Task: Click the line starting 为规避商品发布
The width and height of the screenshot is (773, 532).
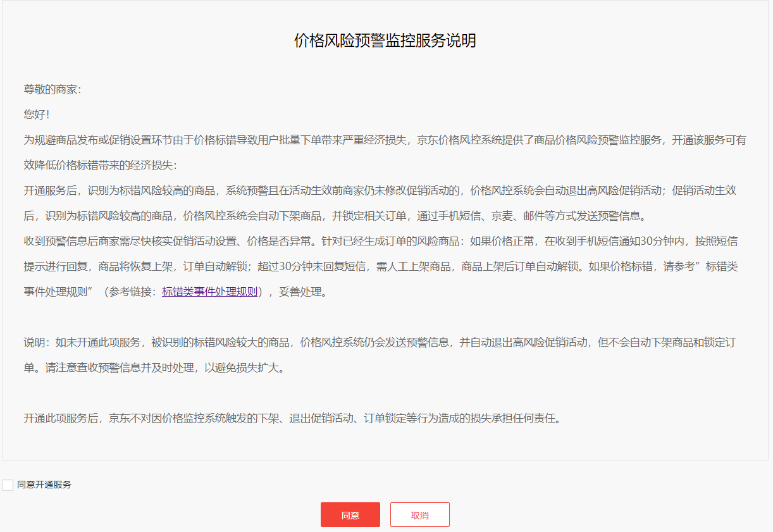Action: [385, 140]
